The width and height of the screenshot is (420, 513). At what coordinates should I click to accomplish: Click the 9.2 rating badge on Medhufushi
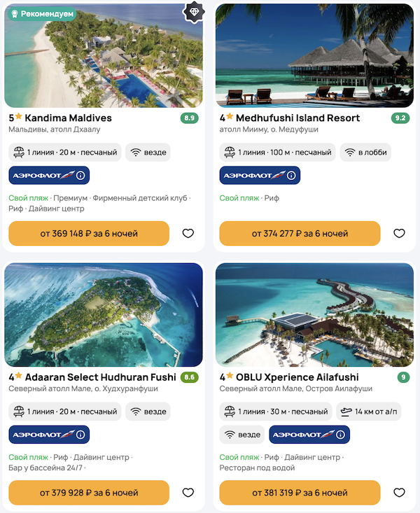tap(400, 118)
